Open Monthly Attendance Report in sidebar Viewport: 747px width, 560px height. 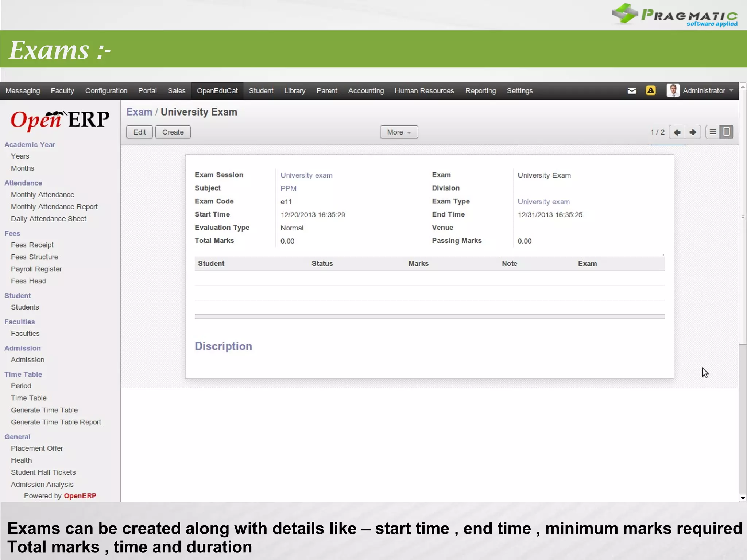(x=54, y=207)
